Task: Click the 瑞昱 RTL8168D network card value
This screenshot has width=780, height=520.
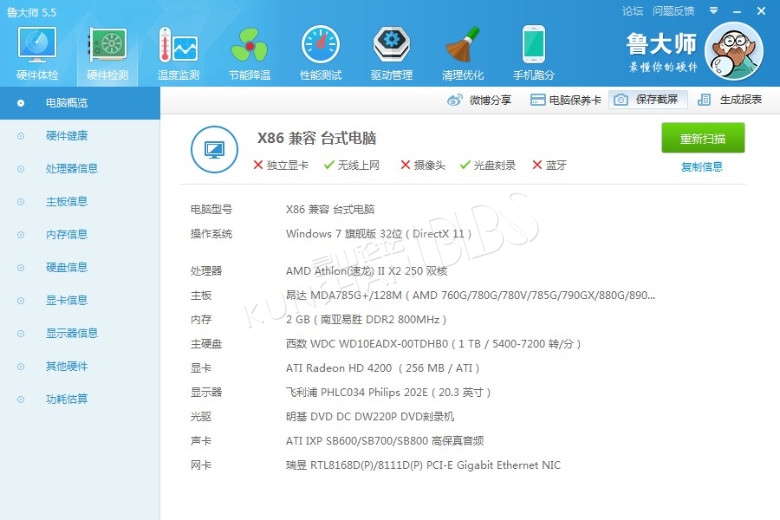Action: click(423, 465)
